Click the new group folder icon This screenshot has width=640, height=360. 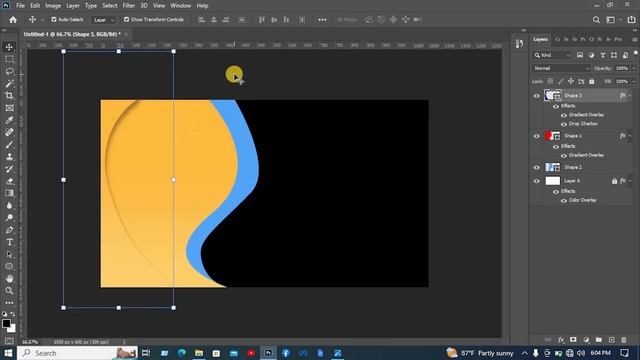(x=599, y=340)
